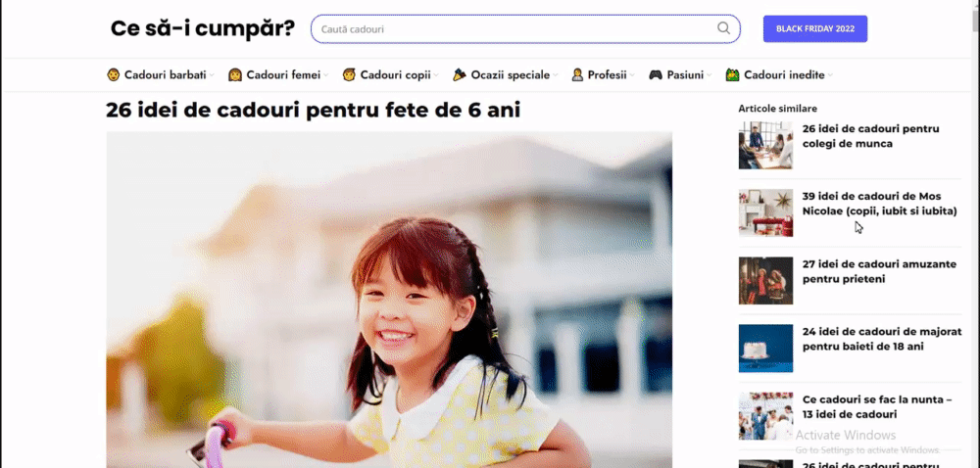Expand the Cadouri barbati dropdown arrow
The height and width of the screenshot is (468, 980).
click(x=212, y=75)
